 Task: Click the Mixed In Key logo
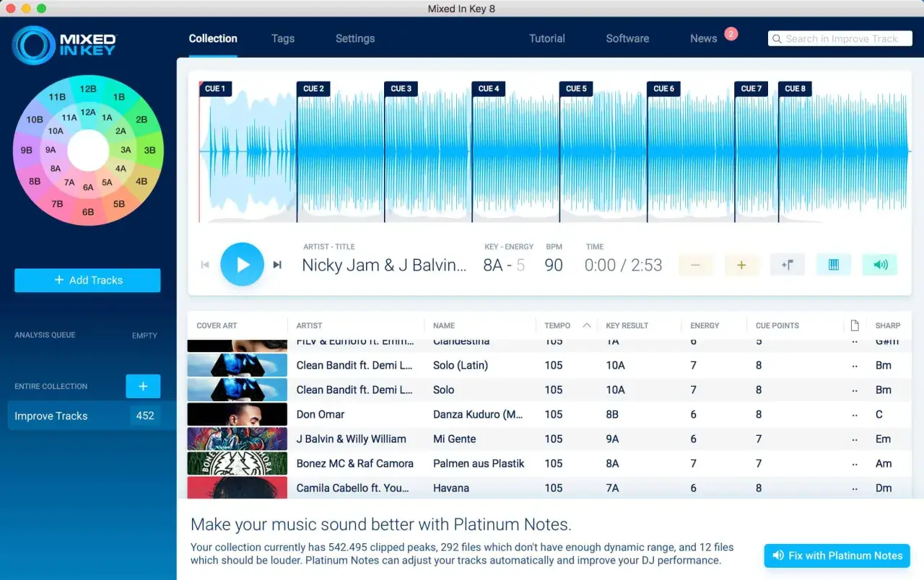[x=65, y=45]
